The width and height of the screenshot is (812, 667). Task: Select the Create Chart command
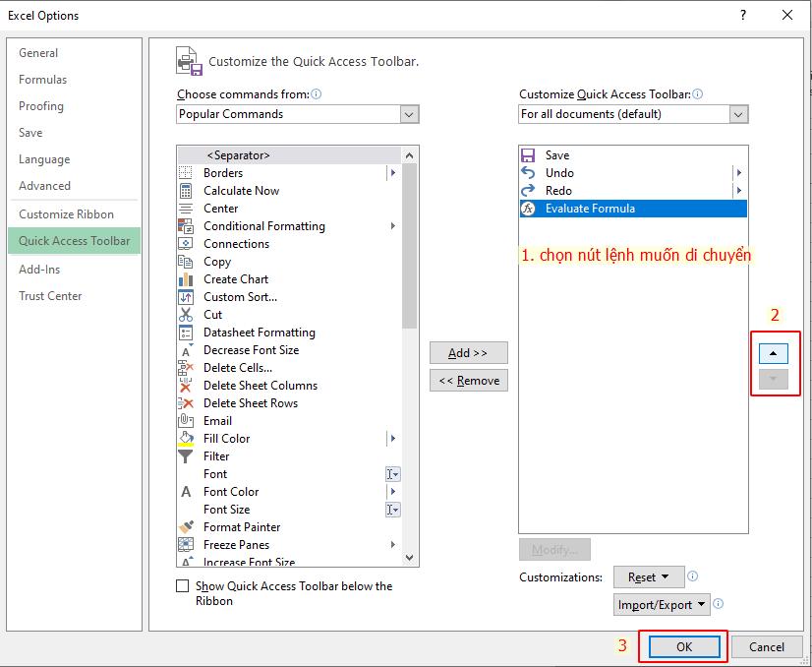[235, 279]
